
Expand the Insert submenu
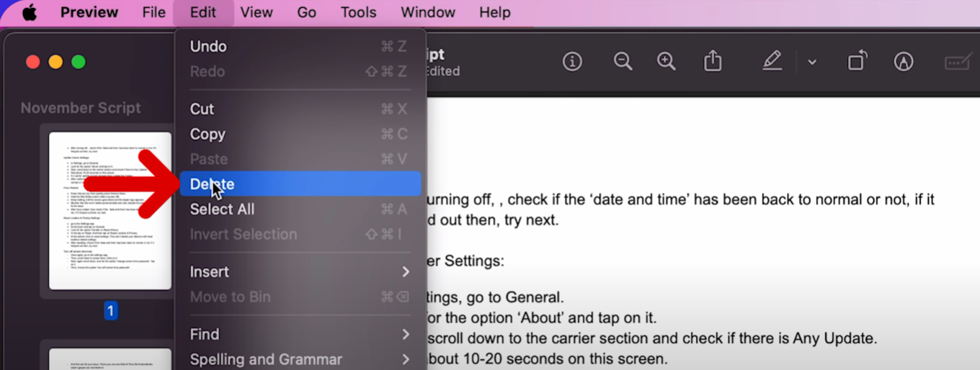click(300, 271)
